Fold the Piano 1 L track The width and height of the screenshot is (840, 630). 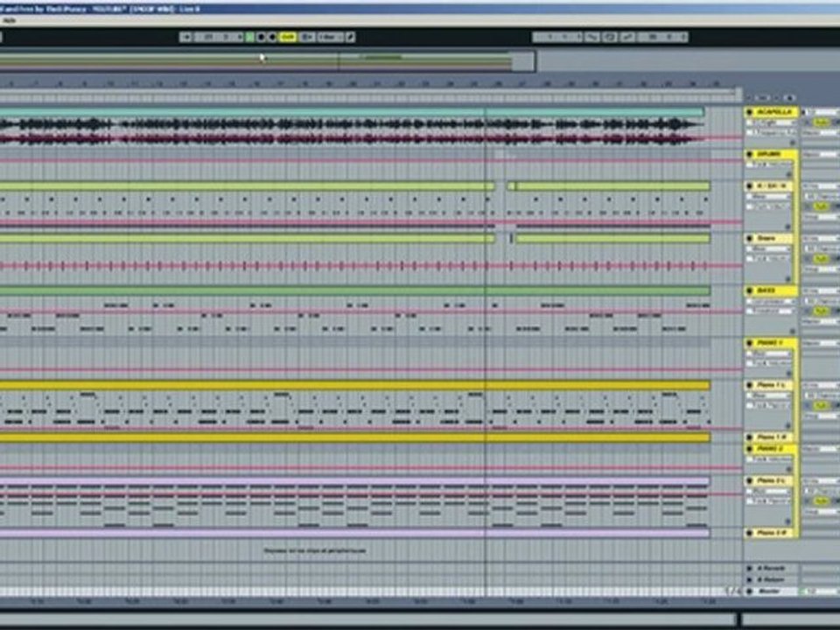click(749, 385)
